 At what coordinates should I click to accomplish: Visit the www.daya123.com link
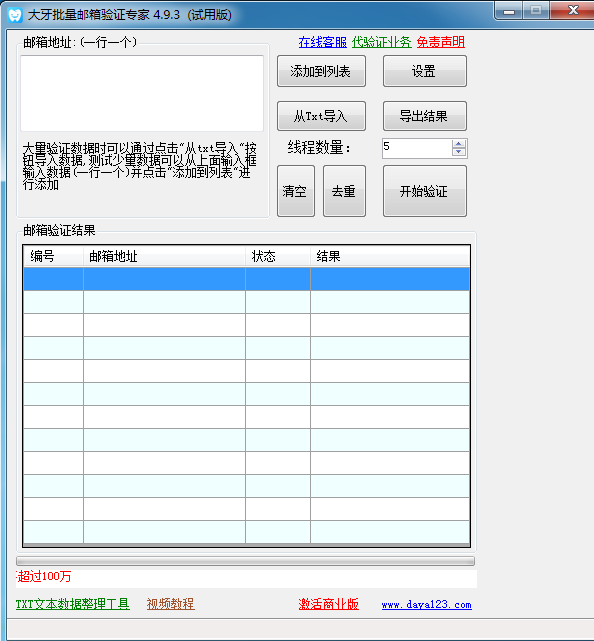pyautogui.click(x=426, y=605)
